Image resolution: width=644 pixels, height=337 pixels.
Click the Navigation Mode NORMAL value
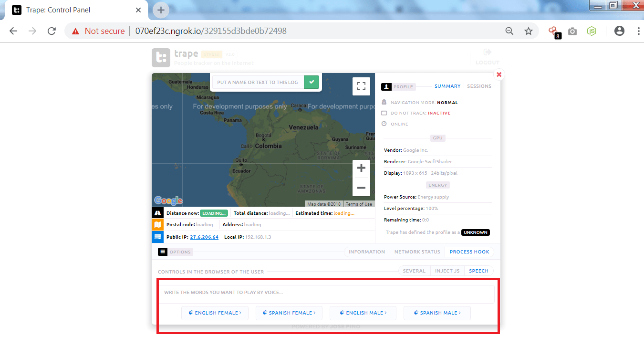447,103
